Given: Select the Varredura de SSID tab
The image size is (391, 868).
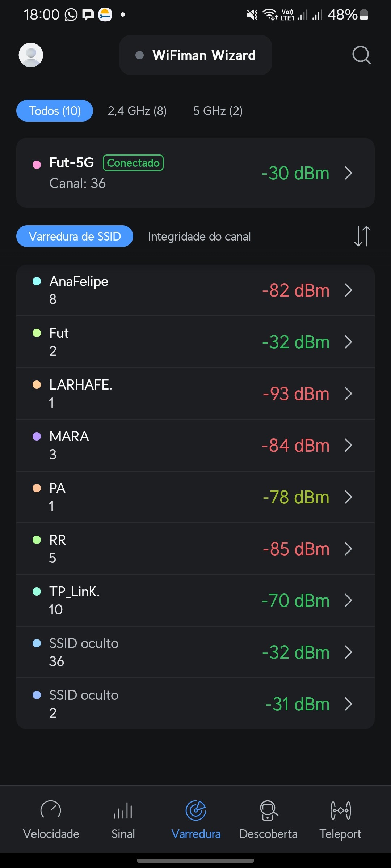Looking at the screenshot, I should (75, 237).
